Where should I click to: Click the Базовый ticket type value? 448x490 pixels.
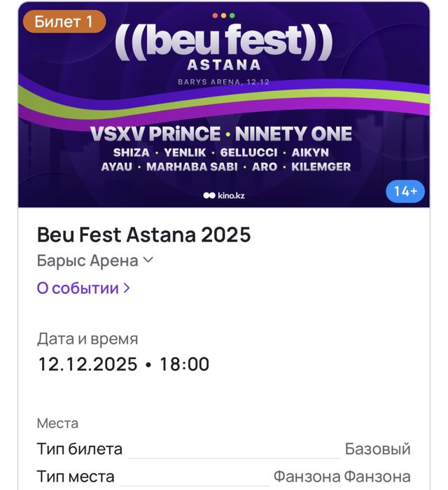pos(377,449)
